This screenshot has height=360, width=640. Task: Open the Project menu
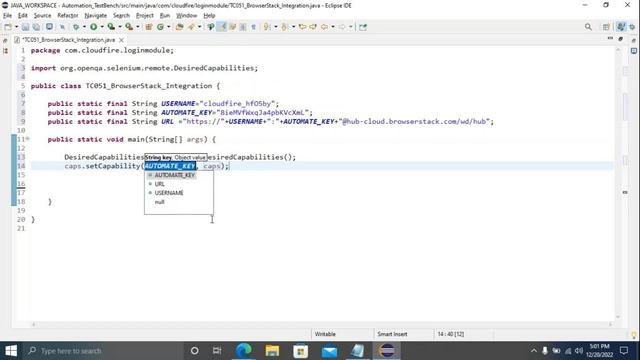pyautogui.click(x=144, y=16)
